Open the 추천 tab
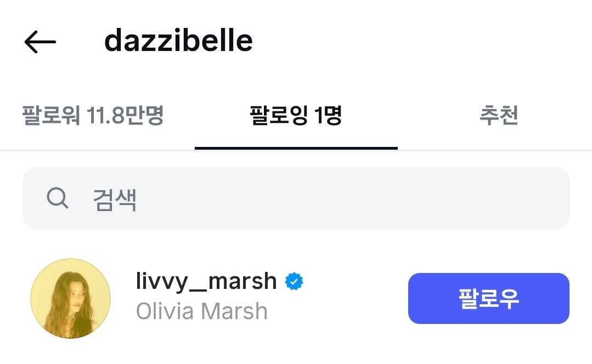This screenshot has height=364, width=592. tap(498, 116)
